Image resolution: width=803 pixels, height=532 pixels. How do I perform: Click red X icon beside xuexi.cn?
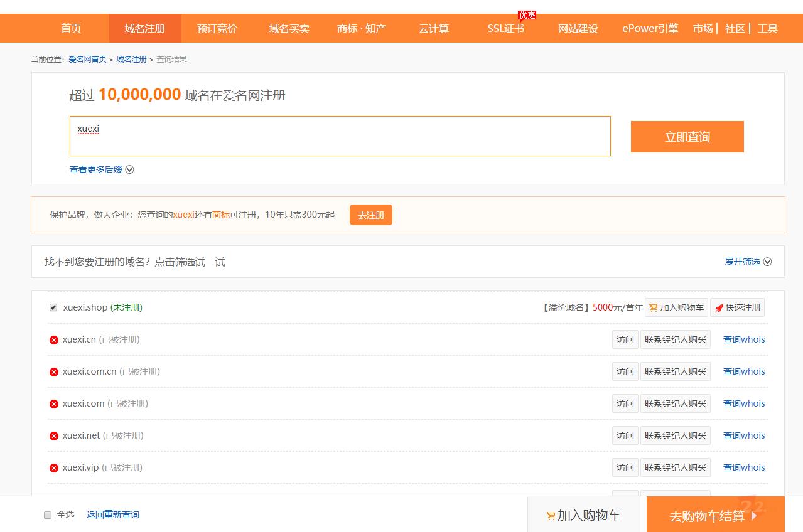[x=54, y=340]
